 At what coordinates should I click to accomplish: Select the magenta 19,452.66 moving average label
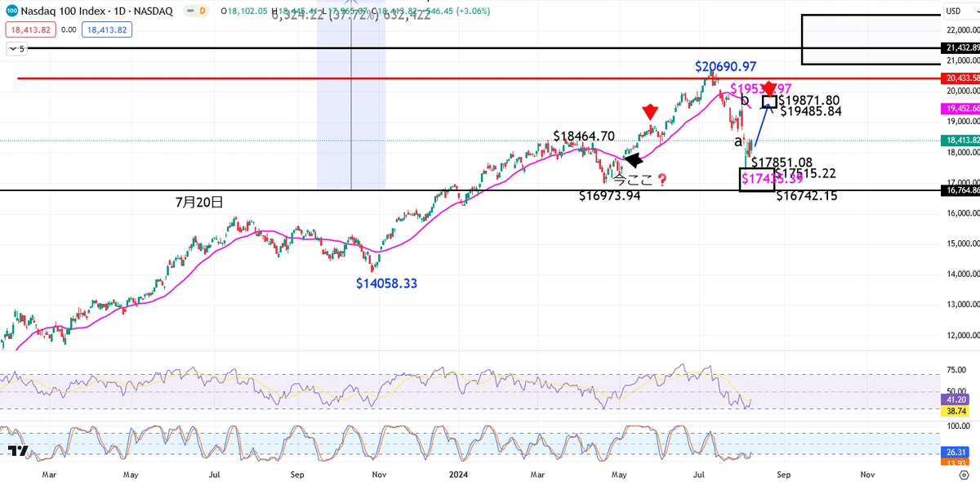coord(960,108)
